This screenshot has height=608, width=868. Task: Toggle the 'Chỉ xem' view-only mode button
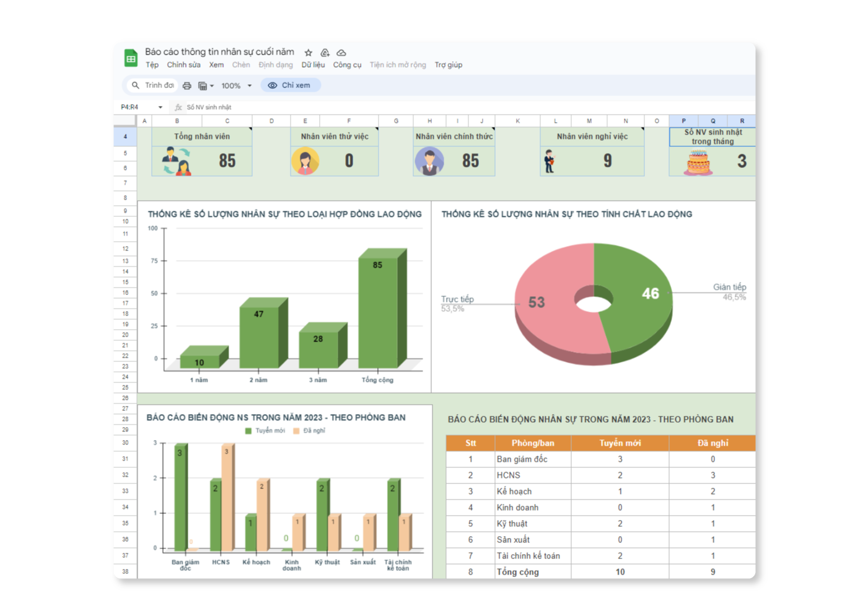tap(290, 86)
